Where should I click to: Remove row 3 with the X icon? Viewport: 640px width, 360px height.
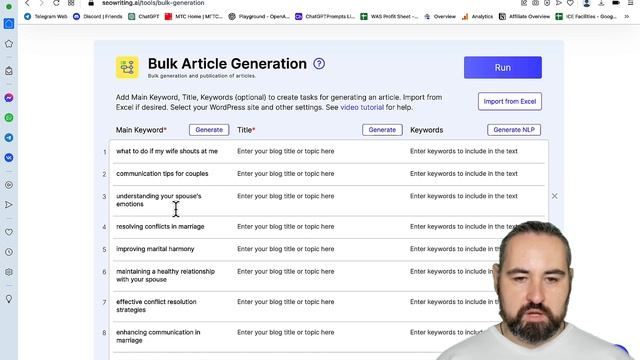tap(554, 196)
